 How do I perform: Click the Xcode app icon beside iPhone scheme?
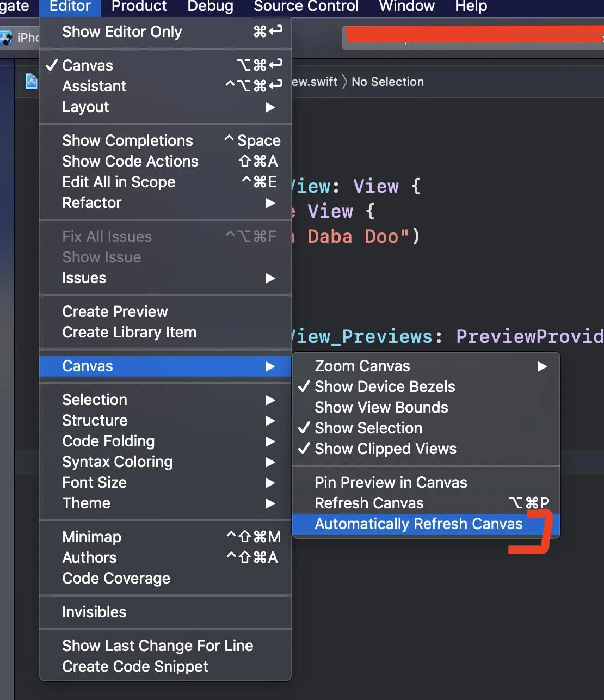click(6, 38)
